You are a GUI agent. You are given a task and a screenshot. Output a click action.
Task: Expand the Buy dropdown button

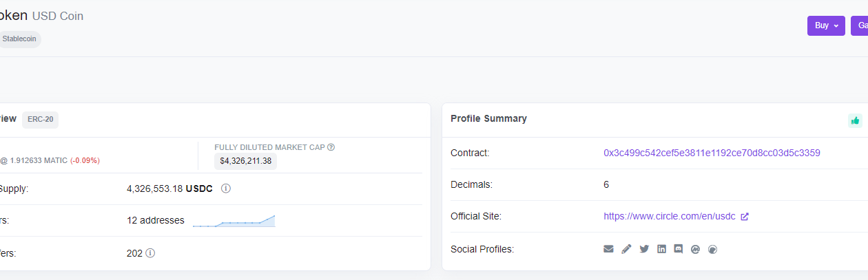(x=826, y=25)
